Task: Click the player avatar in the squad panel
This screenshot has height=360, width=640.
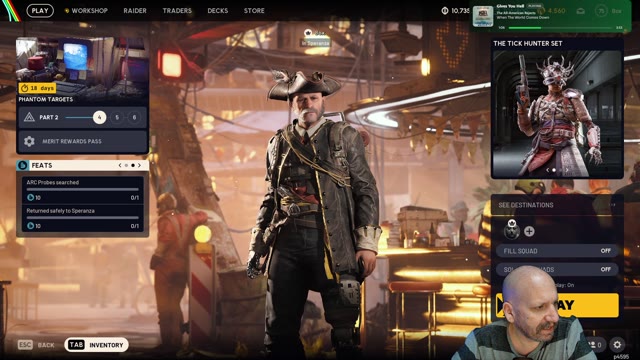Action: (512, 230)
